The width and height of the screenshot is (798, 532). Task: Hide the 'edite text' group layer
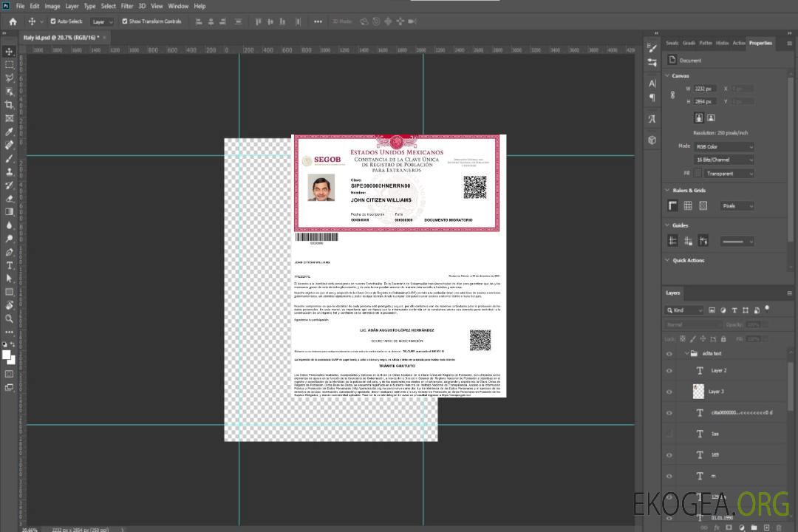(x=669, y=354)
